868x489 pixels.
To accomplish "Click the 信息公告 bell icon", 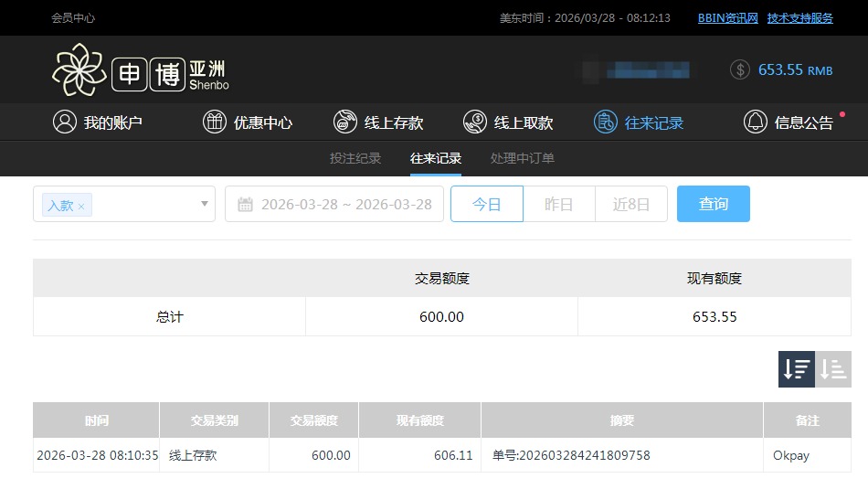I will (x=755, y=122).
